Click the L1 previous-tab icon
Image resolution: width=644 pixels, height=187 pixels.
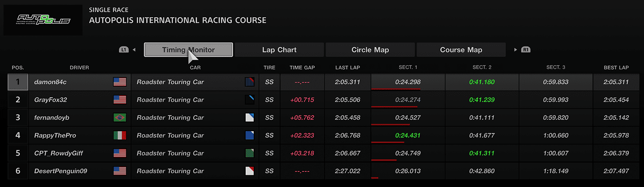(124, 50)
